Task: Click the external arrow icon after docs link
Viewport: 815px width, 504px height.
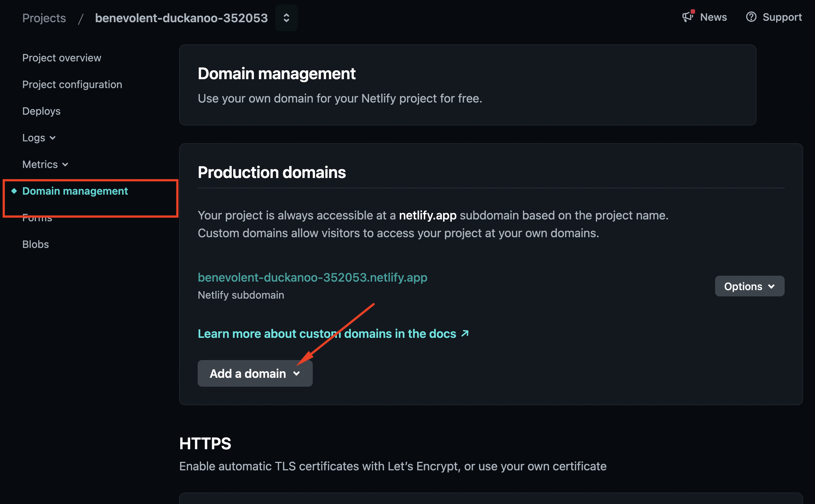Action: (x=465, y=333)
